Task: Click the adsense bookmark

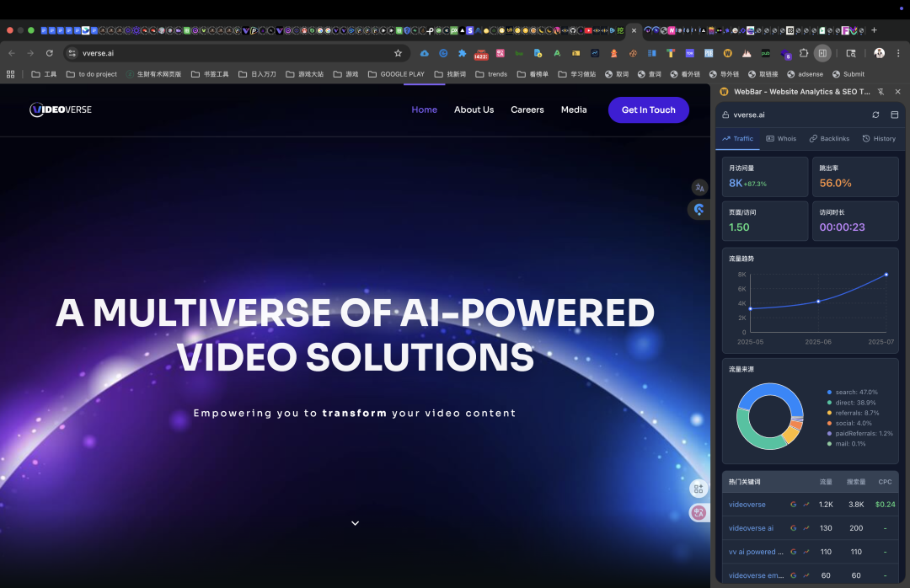Action: [805, 74]
